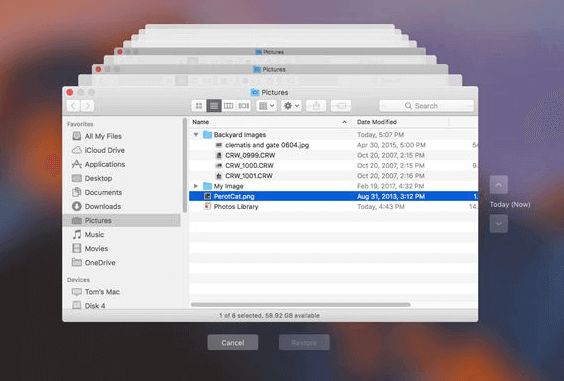The image size is (564, 381).
Task: Select the Photos Library item
Action: [x=333, y=207]
